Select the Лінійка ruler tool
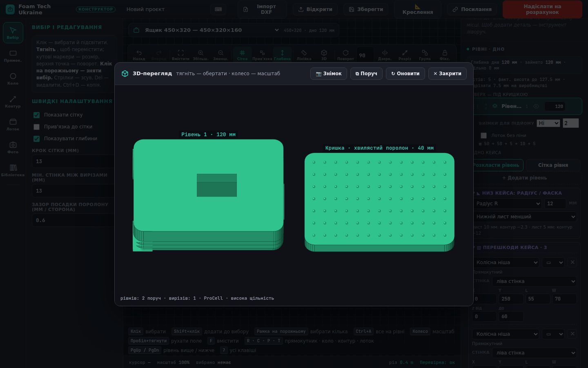Image resolution: width=588 pixels, height=368 pixels. 304,55
